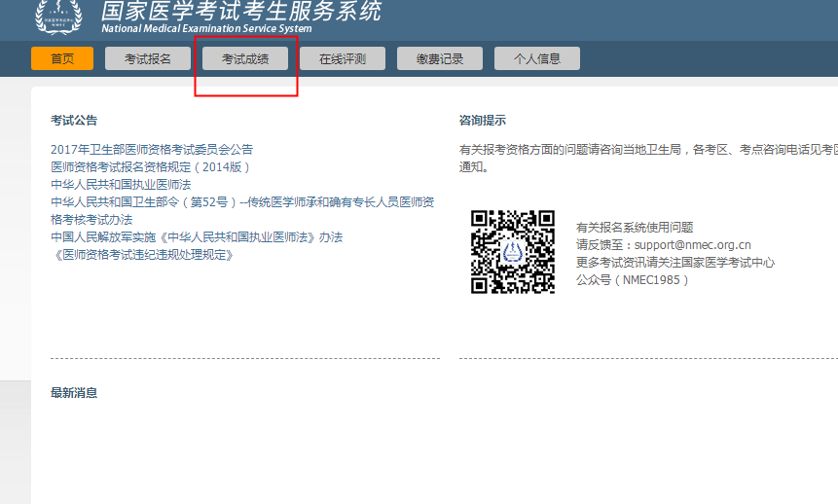Click the 国家医学考试考生服务系统 site title
The width and height of the screenshot is (838, 504).
click(241, 12)
